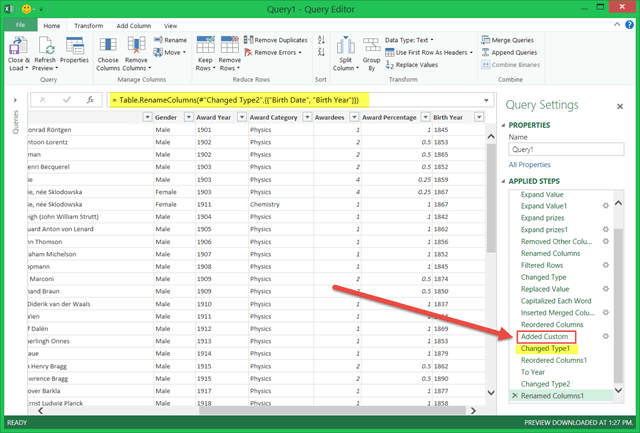Switch to the Transform tab

coord(88,25)
